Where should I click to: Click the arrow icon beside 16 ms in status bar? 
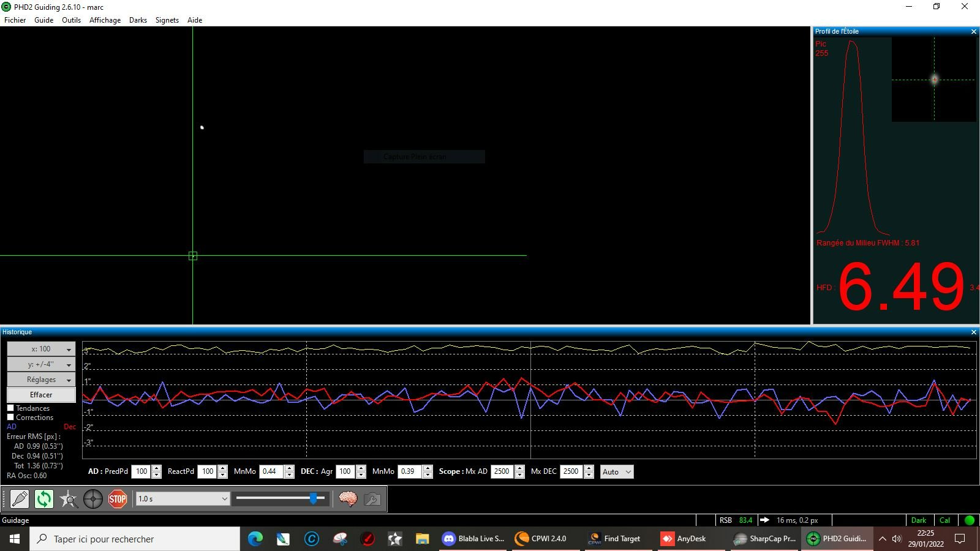click(764, 520)
